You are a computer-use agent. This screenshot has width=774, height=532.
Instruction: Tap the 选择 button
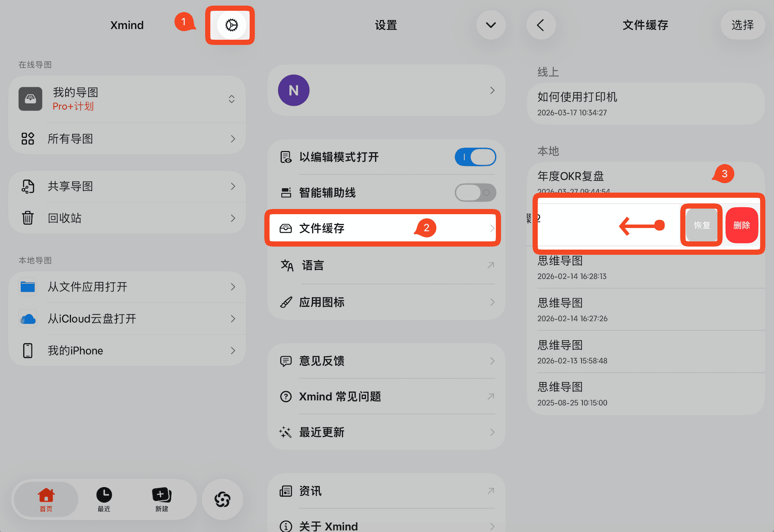pos(742,25)
